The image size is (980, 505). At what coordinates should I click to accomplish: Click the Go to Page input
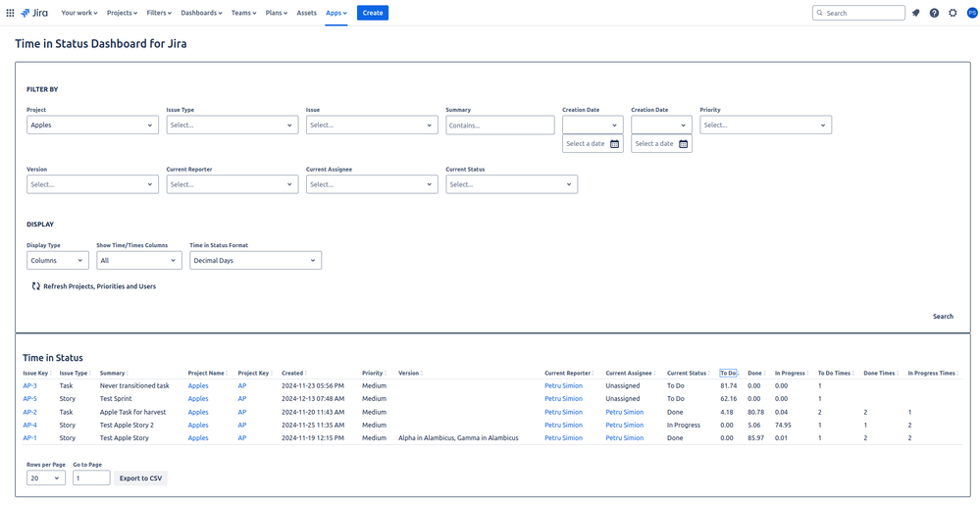91,479
